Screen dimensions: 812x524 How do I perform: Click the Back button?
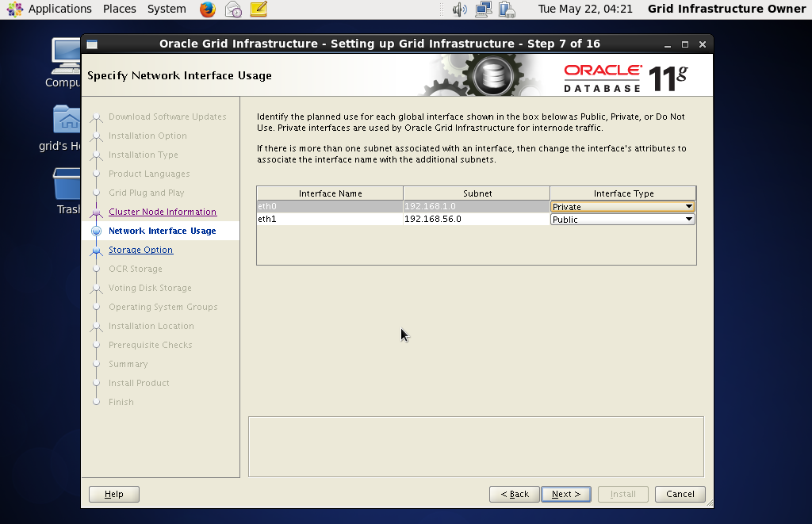click(x=514, y=494)
